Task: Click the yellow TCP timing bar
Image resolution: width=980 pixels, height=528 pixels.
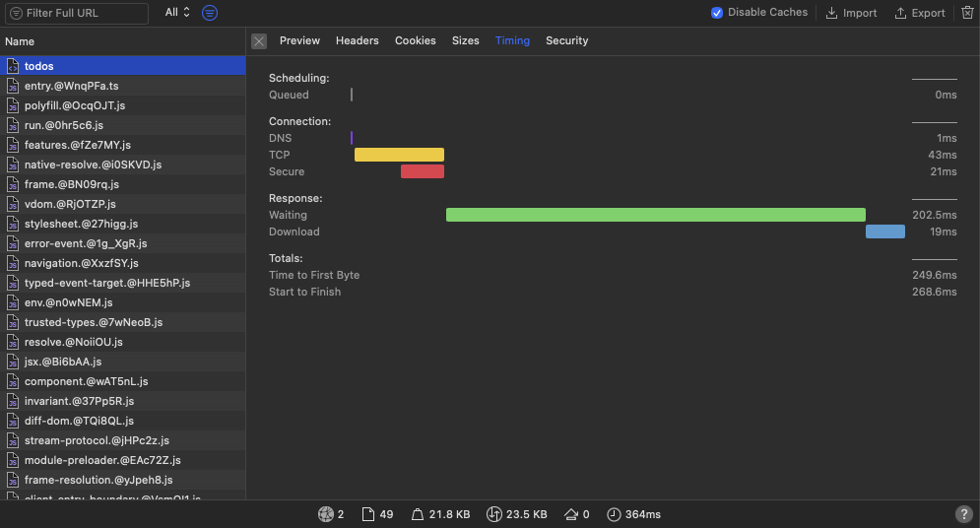Action: pos(399,155)
